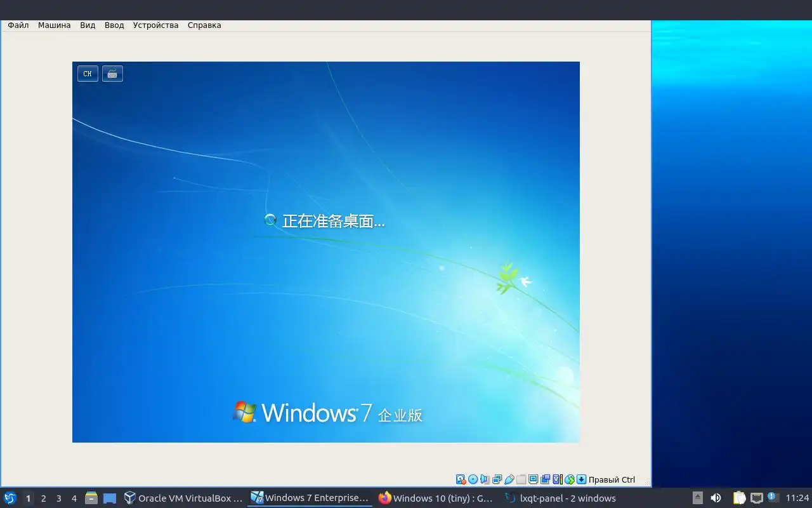This screenshot has width=812, height=508.
Task: Switch to Firefox Windows 10 (tiny) taskbar entry
Action: (x=436, y=498)
